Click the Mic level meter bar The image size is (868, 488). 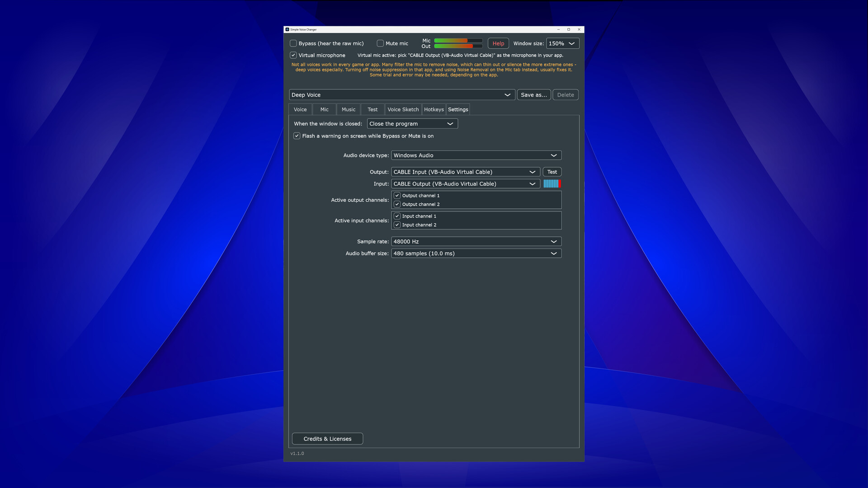458,41
